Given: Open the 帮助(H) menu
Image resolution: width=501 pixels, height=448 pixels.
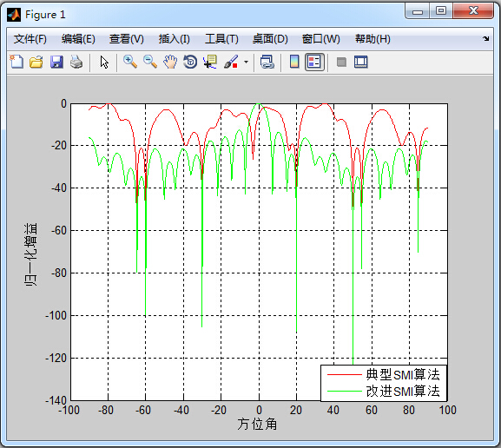Looking at the screenshot, I should coord(372,39).
